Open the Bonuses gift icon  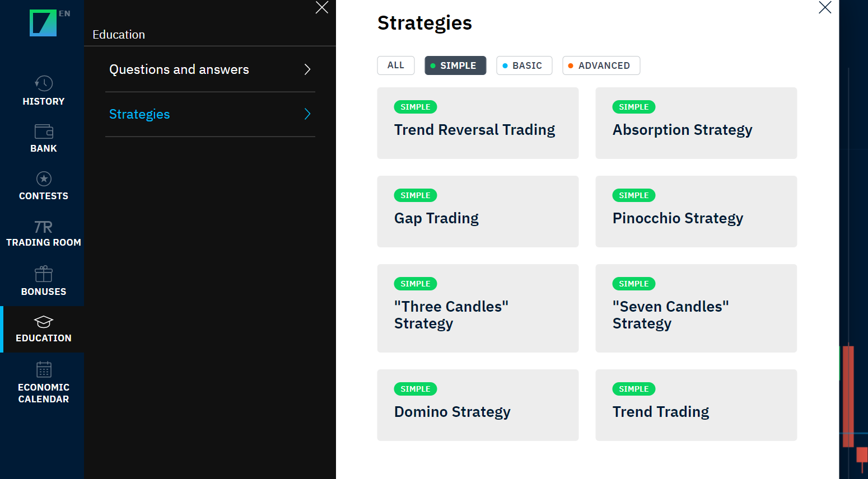[x=44, y=274]
